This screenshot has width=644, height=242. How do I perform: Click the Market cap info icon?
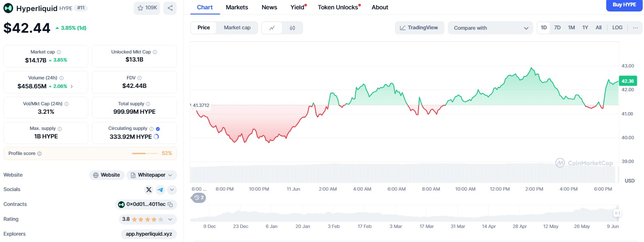[59, 52]
